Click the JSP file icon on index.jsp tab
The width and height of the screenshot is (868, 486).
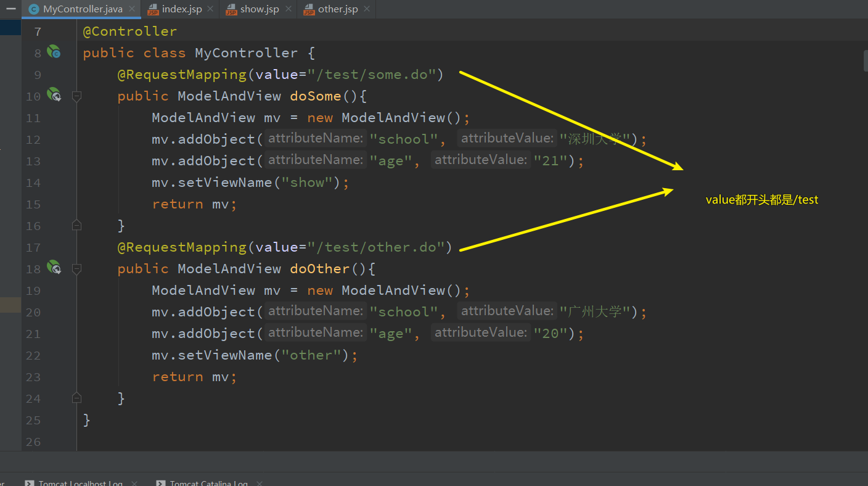click(x=154, y=9)
